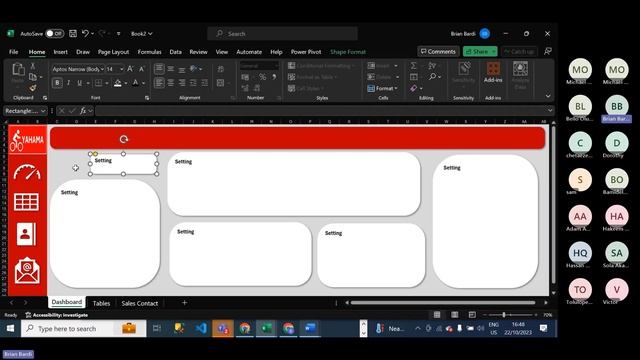Open Find & Select magnifier

coord(432,77)
